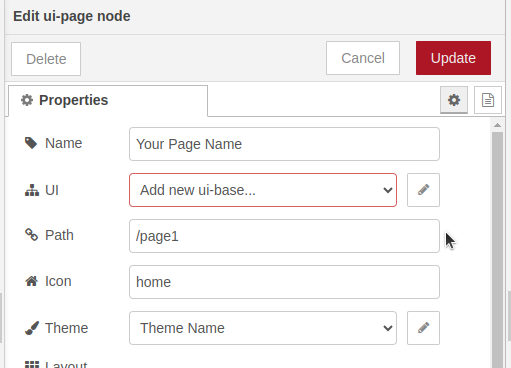Click the Icon field containing home
The height and width of the screenshot is (368, 511).
[284, 282]
